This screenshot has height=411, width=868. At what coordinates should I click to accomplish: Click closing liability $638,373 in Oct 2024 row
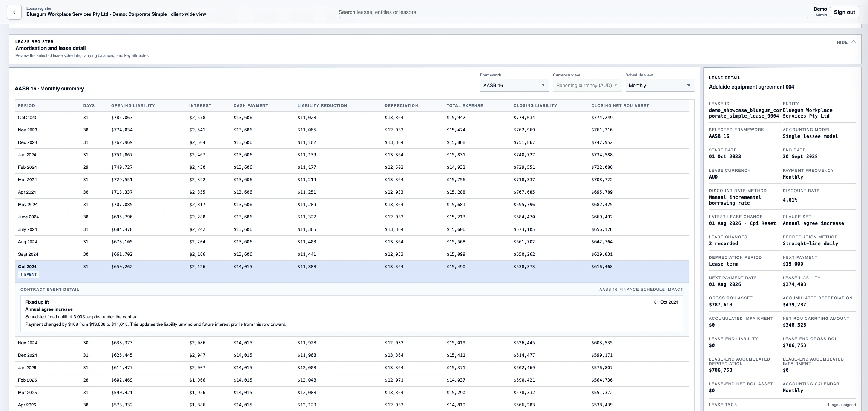click(x=524, y=267)
